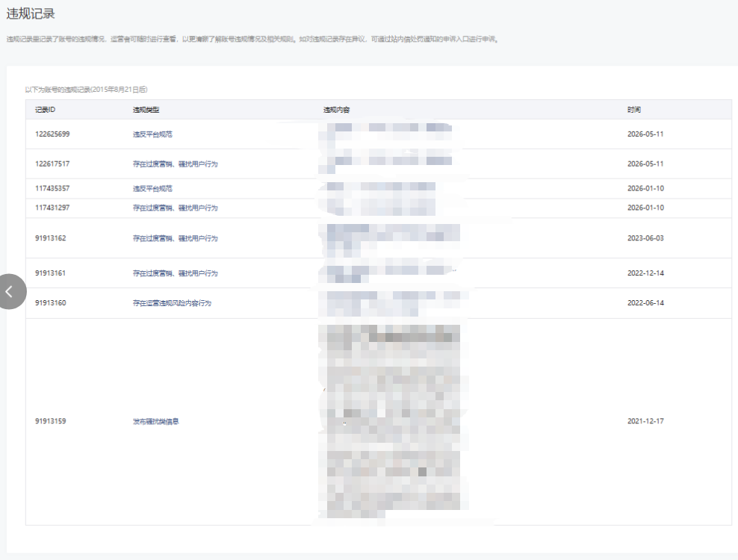The height and width of the screenshot is (560, 738).
Task: Click the left chevron back arrow button
Action: (x=11, y=292)
